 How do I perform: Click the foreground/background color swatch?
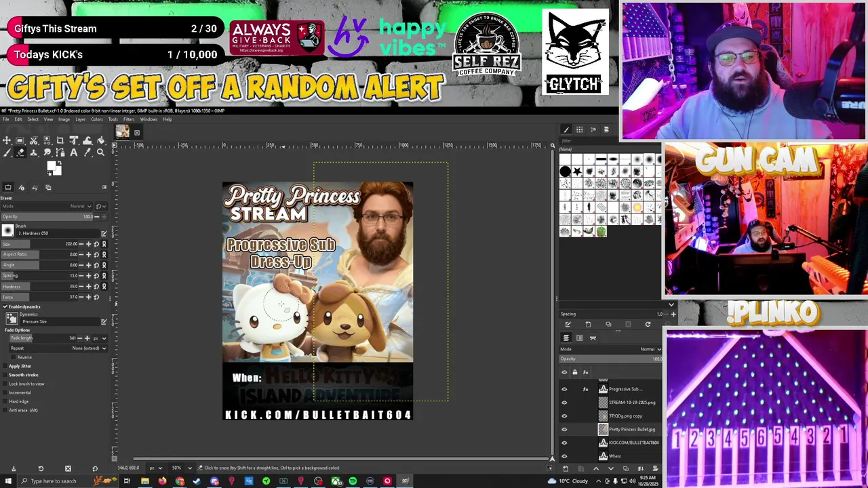(54, 168)
